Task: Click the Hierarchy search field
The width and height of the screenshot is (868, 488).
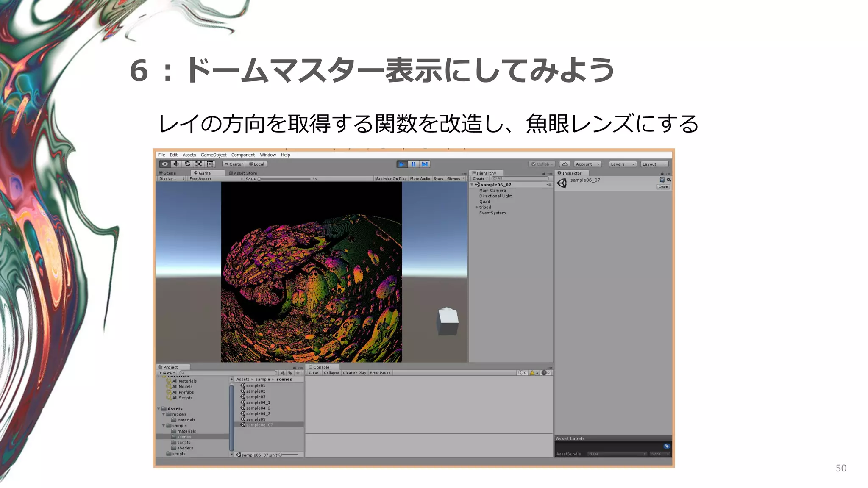Action: point(520,179)
